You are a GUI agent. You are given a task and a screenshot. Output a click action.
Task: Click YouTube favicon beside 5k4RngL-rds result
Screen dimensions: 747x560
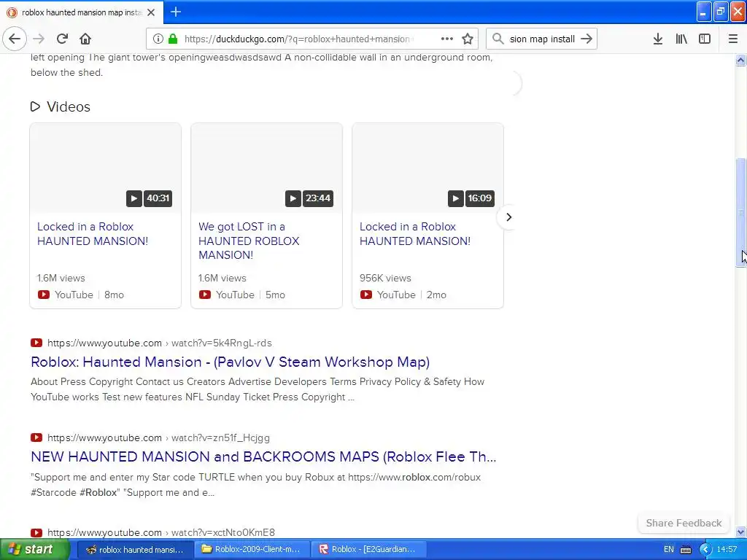(36, 343)
